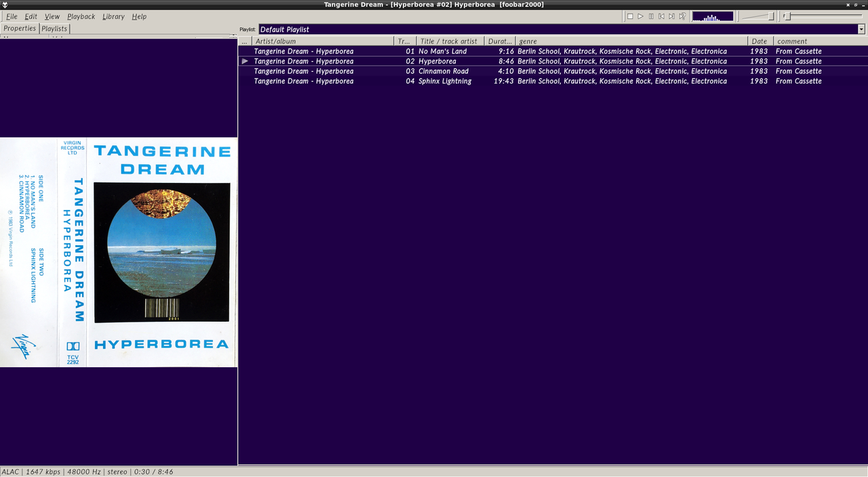Select the Hyperborea track title in row 02

(437, 61)
